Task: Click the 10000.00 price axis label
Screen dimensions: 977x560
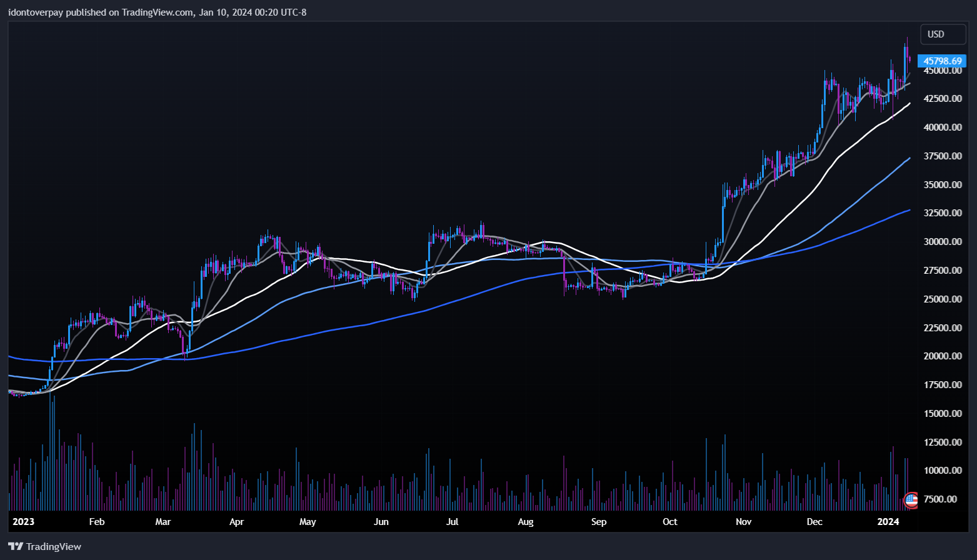Action: pyautogui.click(x=943, y=471)
